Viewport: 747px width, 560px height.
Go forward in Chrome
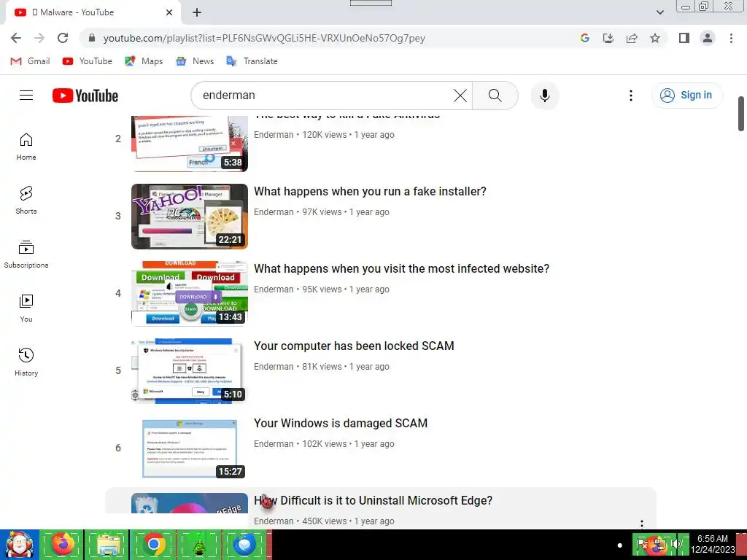point(39,38)
